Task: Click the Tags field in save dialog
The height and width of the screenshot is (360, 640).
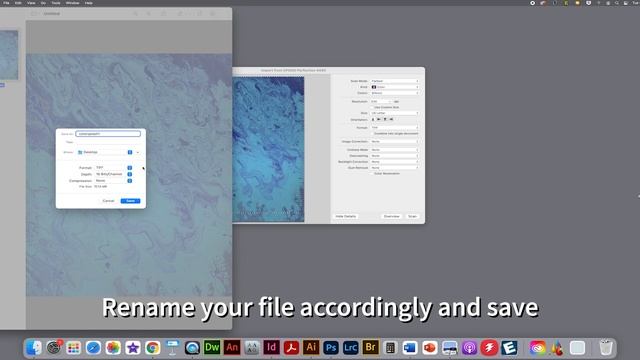Action: (108, 142)
